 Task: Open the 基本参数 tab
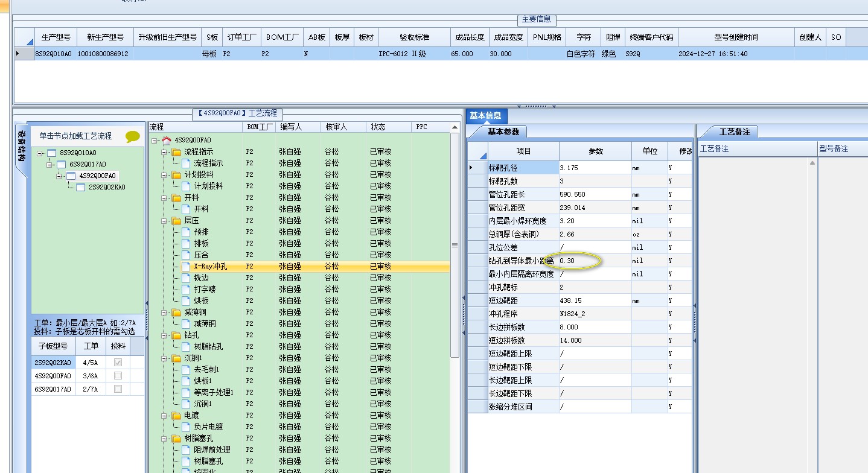pos(503,132)
